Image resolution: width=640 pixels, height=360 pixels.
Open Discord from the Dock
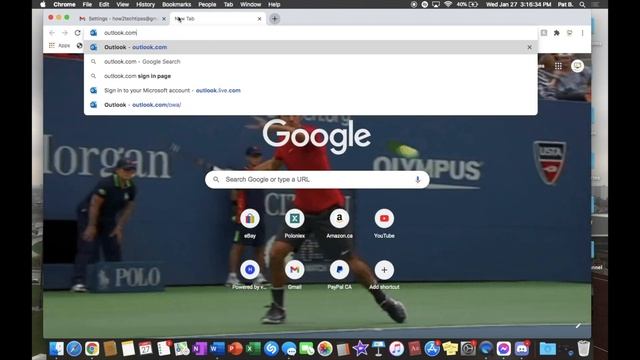click(x=522, y=349)
